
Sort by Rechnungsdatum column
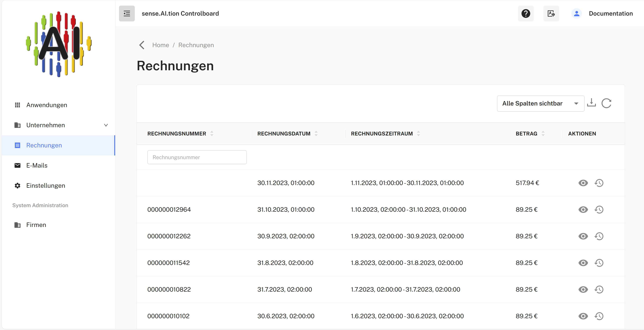coord(316,133)
